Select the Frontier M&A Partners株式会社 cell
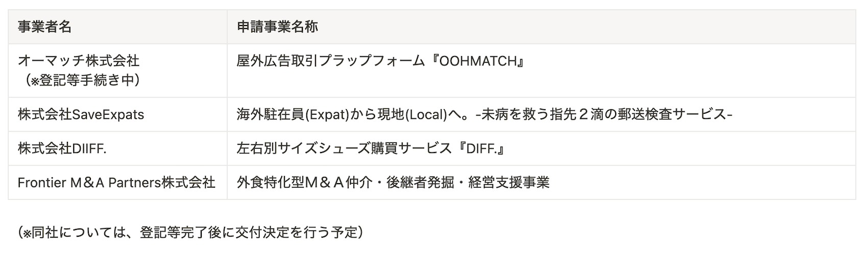Image resolution: width=868 pixels, height=253 pixels. 116,183
